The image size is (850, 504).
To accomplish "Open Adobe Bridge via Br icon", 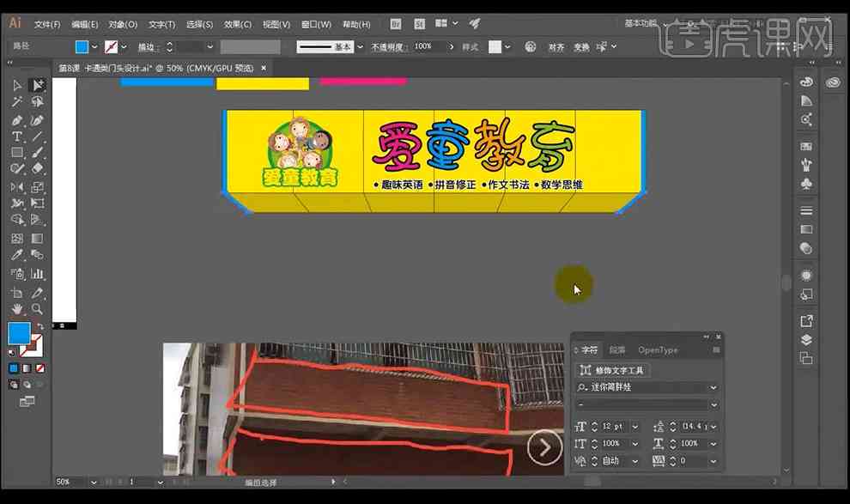I will [396, 24].
